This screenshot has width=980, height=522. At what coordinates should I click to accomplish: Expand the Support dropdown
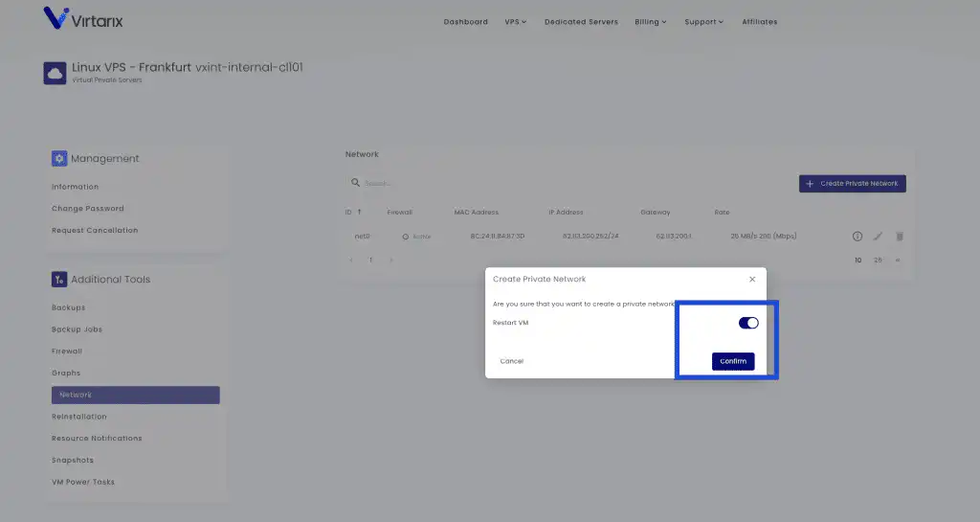pos(704,22)
